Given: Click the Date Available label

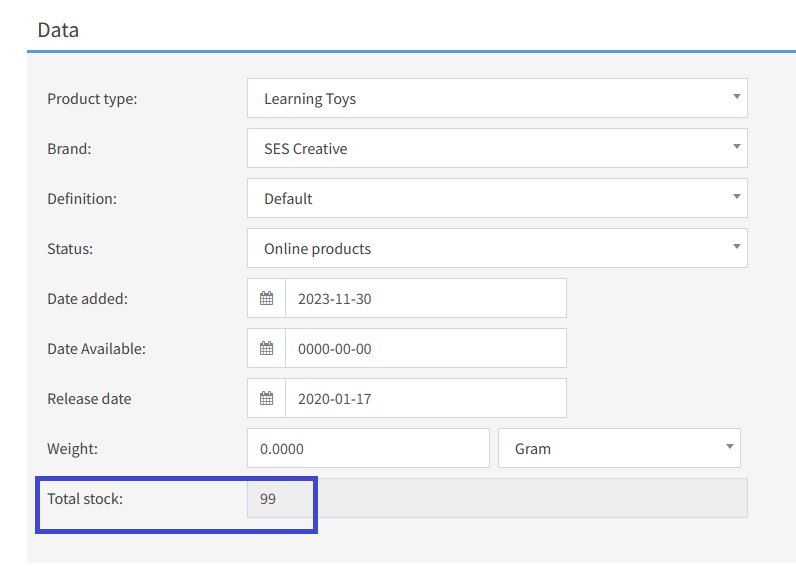Looking at the screenshot, I should click(x=96, y=349).
